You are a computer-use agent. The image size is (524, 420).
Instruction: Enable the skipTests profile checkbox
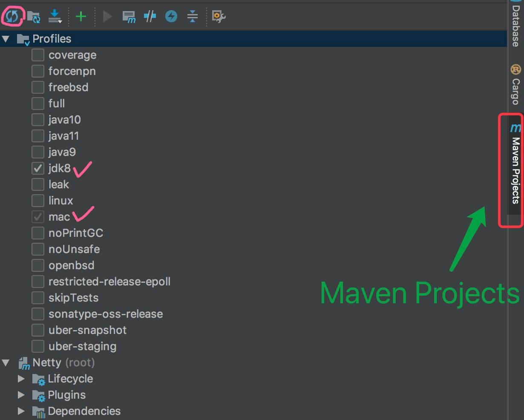tap(38, 298)
